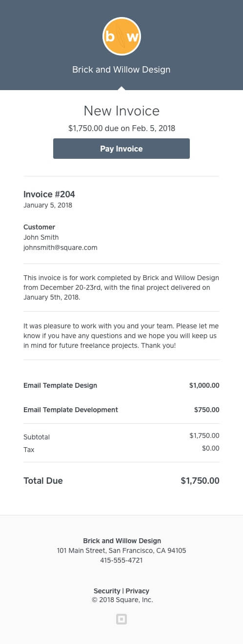Click the Tax amount $0.00
243x644 pixels.
[x=211, y=448]
